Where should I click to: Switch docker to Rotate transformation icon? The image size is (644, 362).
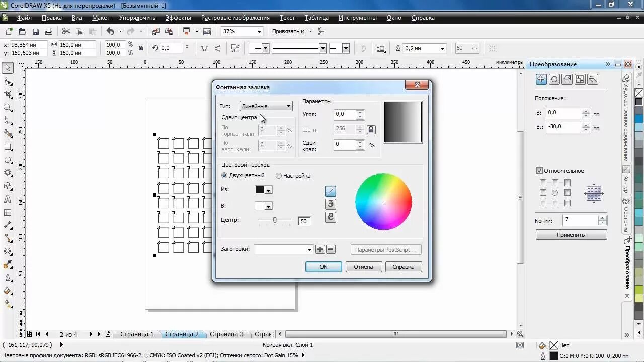[x=554, y=79]
